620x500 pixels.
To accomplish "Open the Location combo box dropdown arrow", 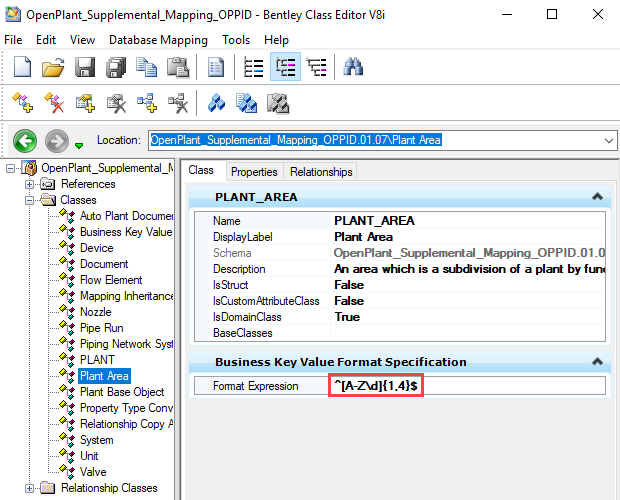I will point(609,140).
